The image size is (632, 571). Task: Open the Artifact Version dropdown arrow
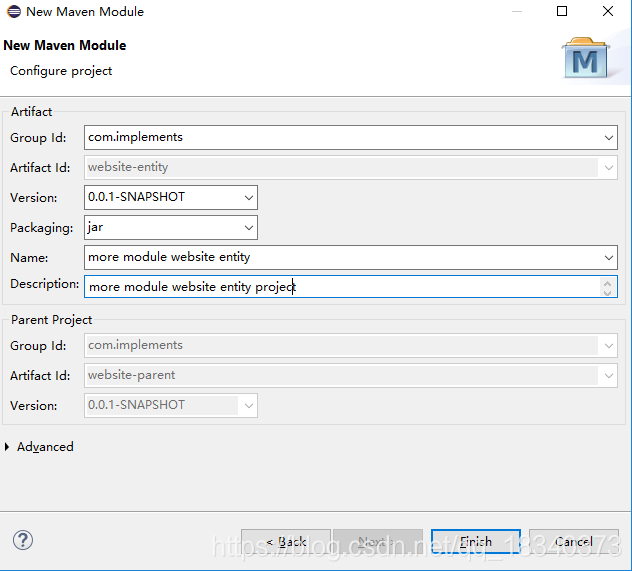pos(249,197)
